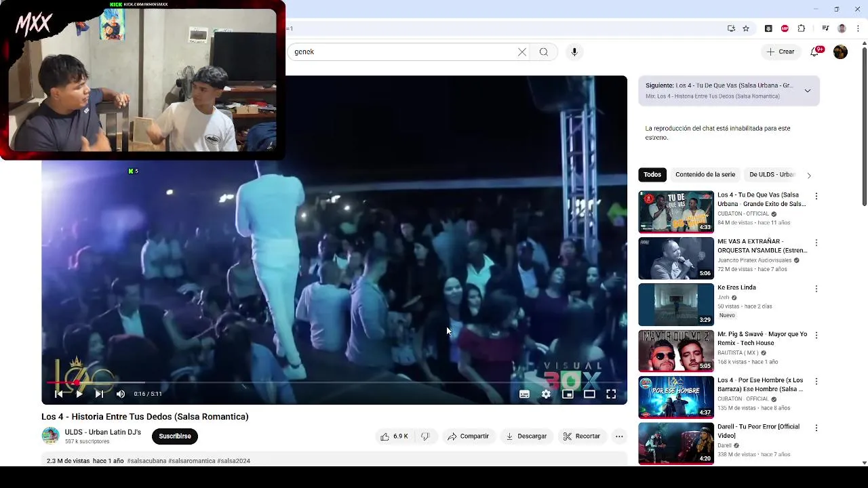Open Darell - Tu Peor Error video title
The height and width of the screenshot is (488, 868).
(758, 431)
